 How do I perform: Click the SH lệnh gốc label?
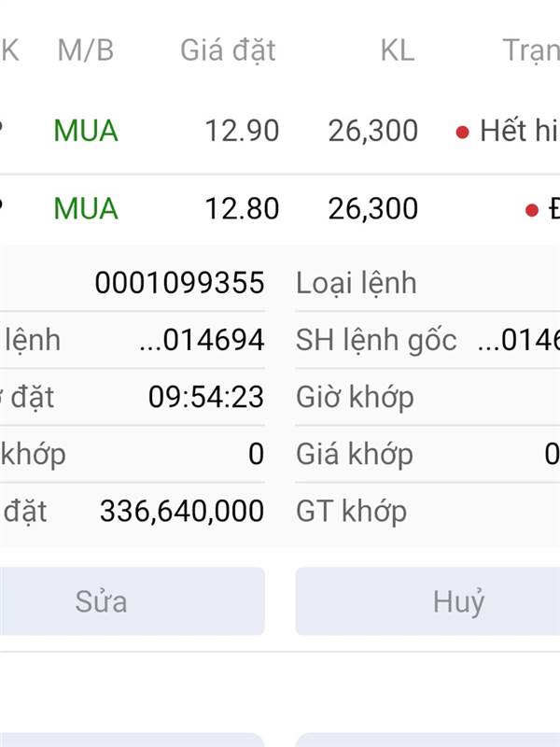coord(376,341)
